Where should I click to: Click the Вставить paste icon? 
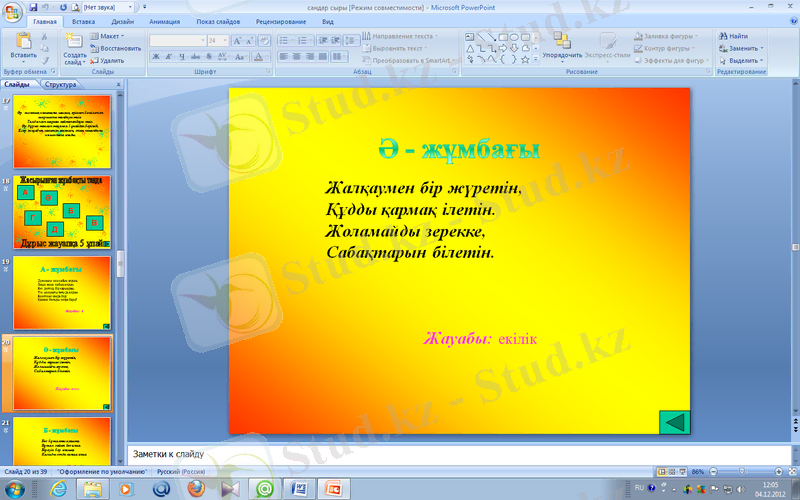[x=23, y=42]
